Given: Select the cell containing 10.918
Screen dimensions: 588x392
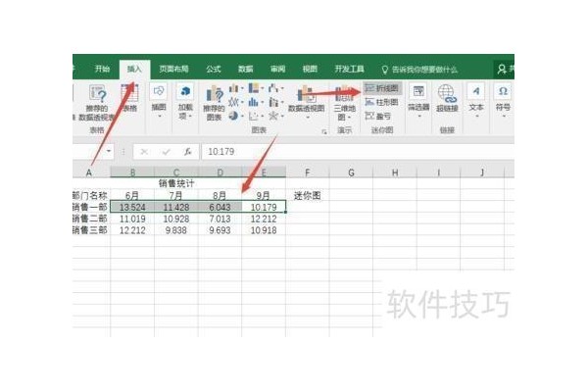Looking at the screenshot, I should 264,230.
